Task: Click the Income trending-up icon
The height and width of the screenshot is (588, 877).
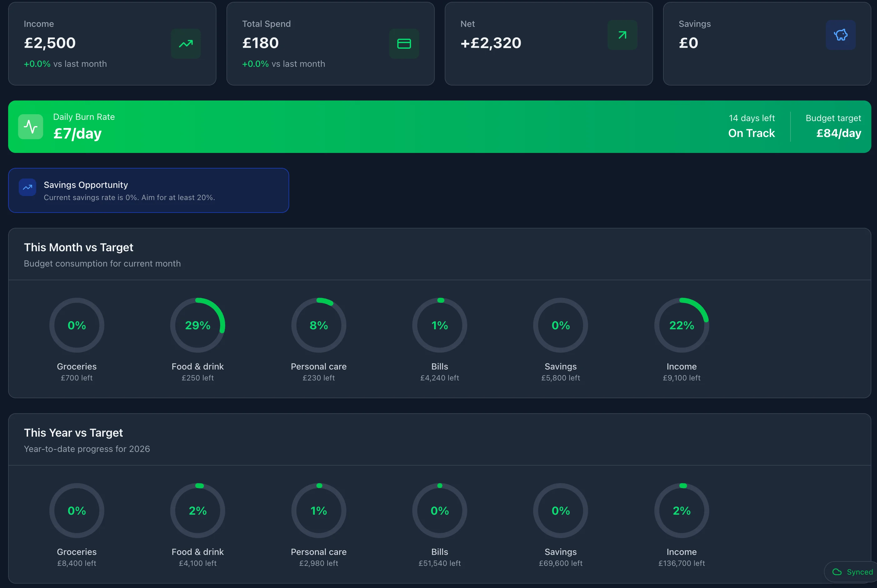Action: coord(186,43)
